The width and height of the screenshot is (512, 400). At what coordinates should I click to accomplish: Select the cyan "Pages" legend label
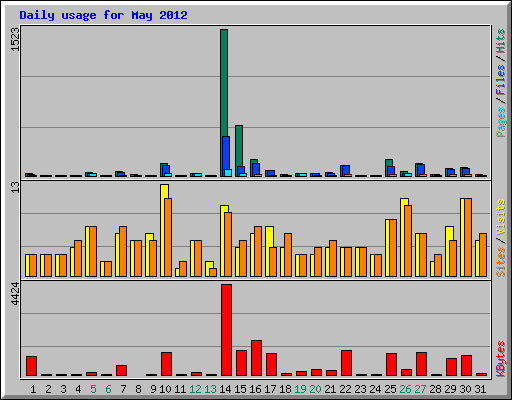[500, 122]
